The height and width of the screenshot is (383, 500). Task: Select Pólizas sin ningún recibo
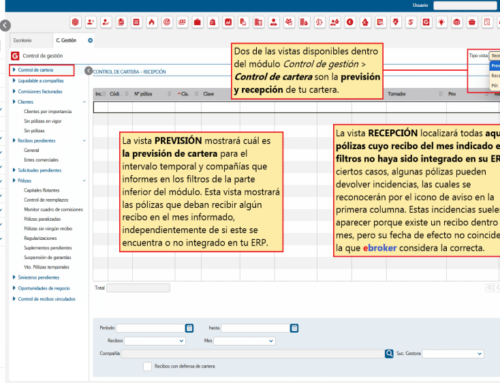[x=48, y=229]
